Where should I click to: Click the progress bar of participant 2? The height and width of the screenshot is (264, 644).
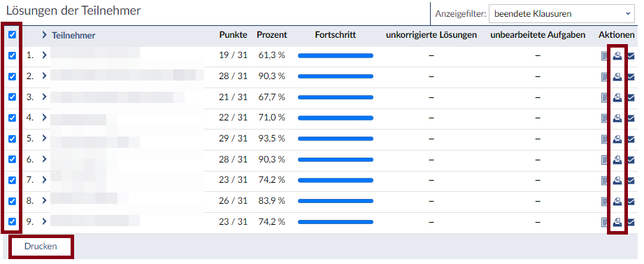coord(336,76)
